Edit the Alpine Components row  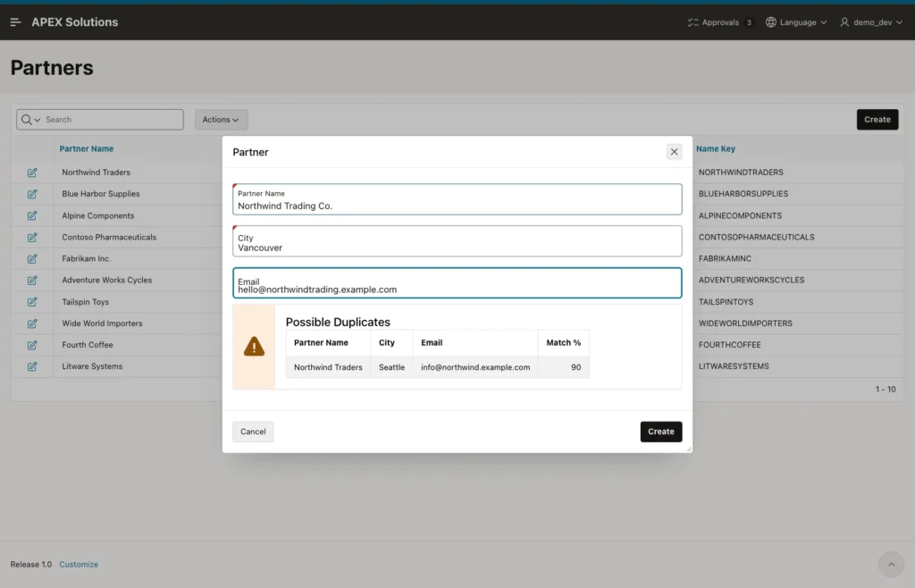pyautogui.click(x=32, y=216)
